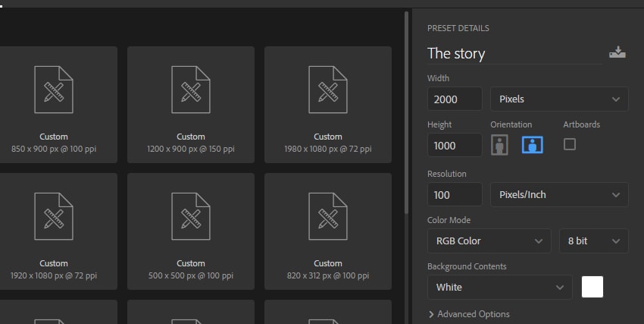Open the width units Pixels dropdown
The image size is (644, 324).
click(x=559, y=99)
